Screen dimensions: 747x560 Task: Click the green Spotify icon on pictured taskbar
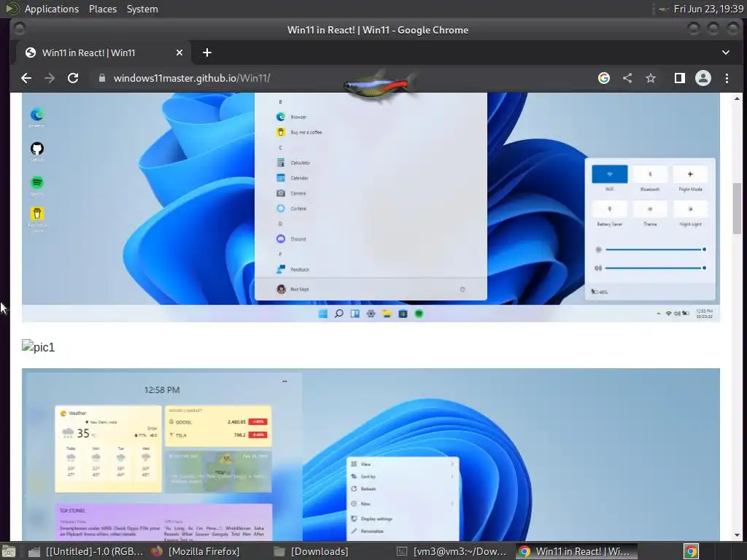419,314
